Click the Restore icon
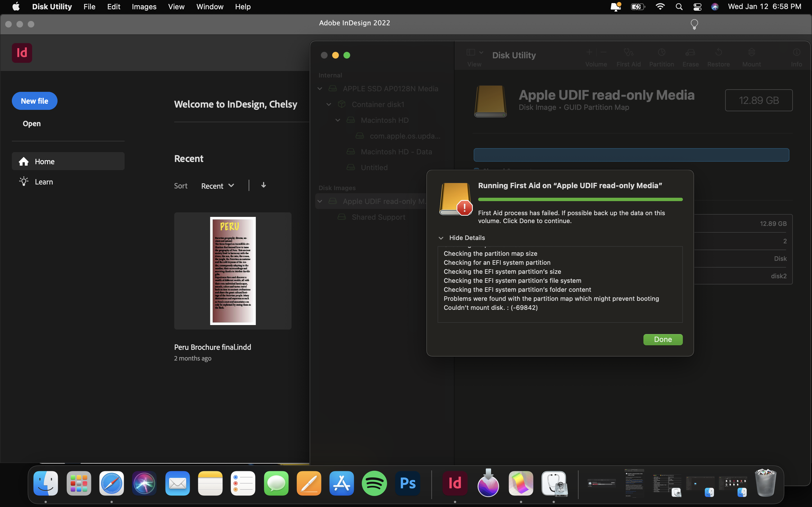This screenshot has width=812, height=507. [719, 56]
